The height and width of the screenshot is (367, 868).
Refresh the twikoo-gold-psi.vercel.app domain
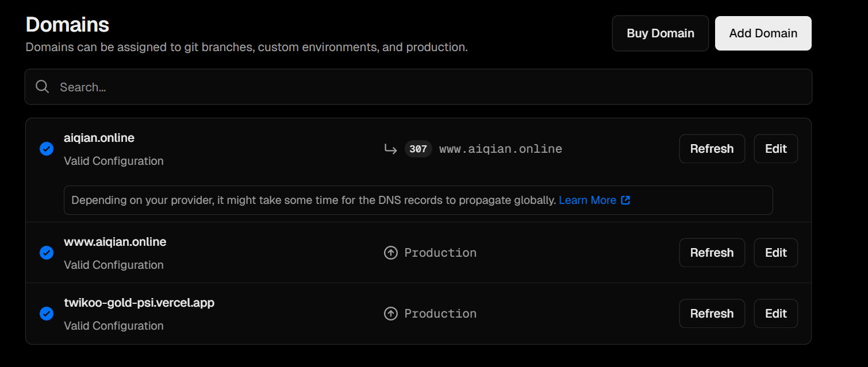pyautogui.click(x=712, y=314)
